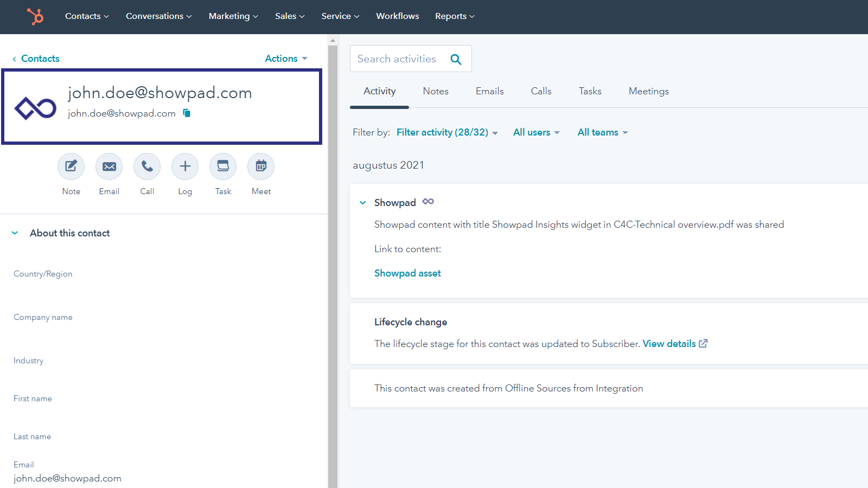This screenshot has width=868, height=488.
Task: Click the left panel vertical scrollbar
Action: [x=333, y=266]
